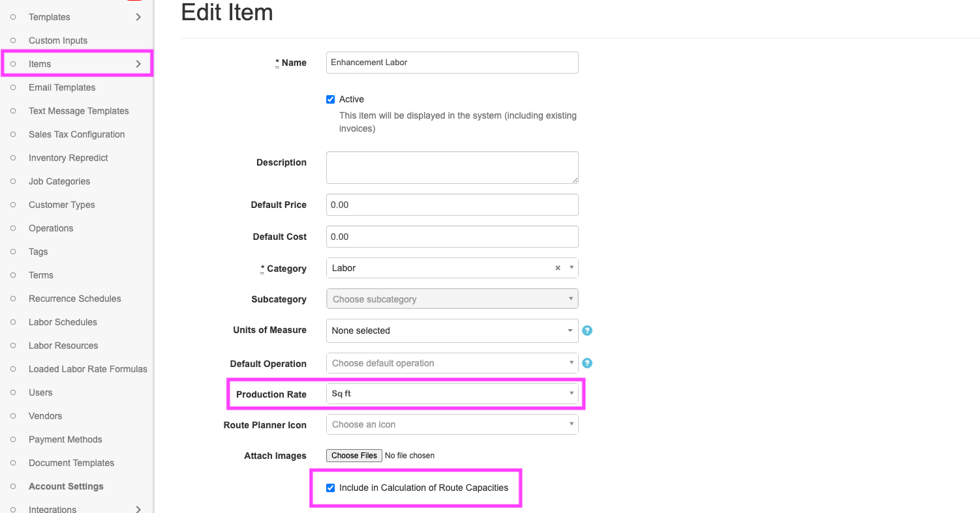This screenshot has height=513, width=980.
Task: Open Email Templates in sidebar
Action: pyautogui.click(x=62, y=87)
